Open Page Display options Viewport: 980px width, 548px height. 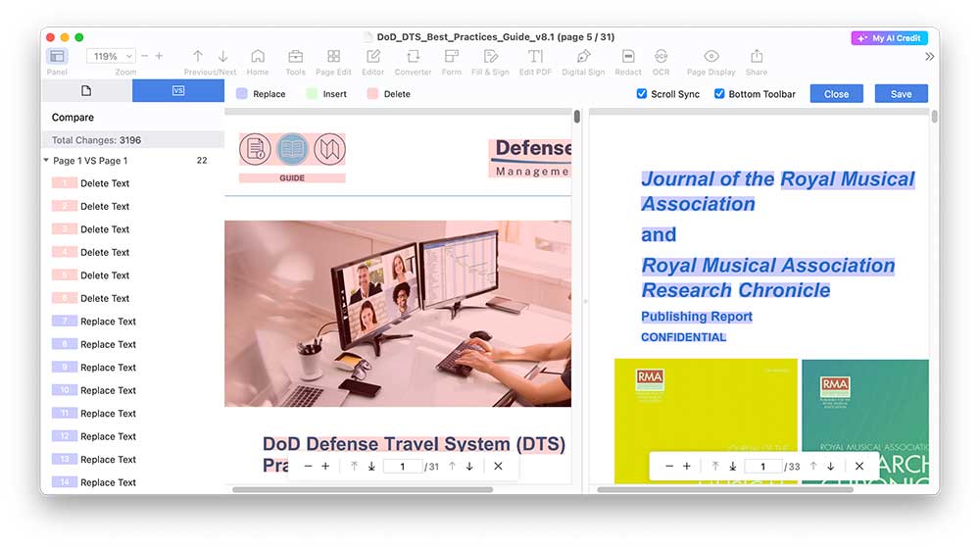coord(711,57)
